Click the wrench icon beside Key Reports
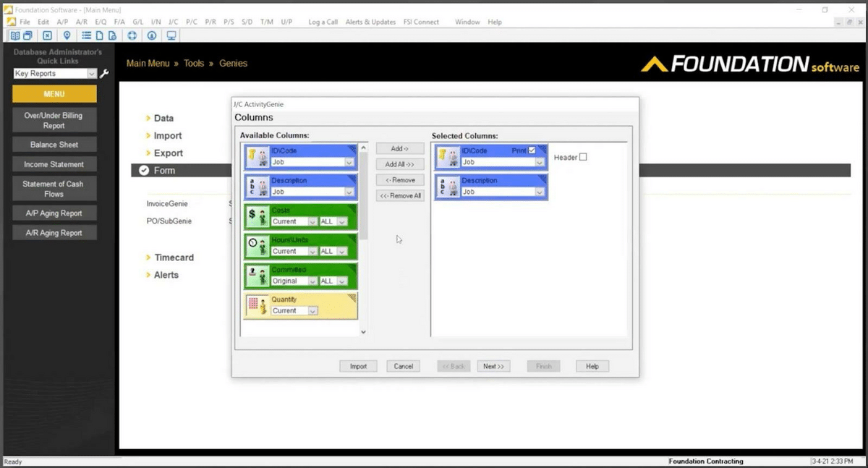The image size is (868, 468). coord(106,74)
